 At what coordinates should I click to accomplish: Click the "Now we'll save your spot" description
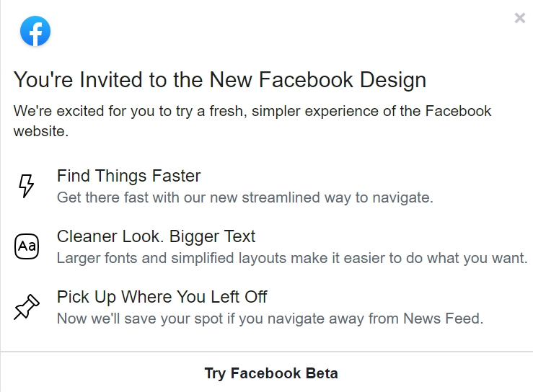270,318
